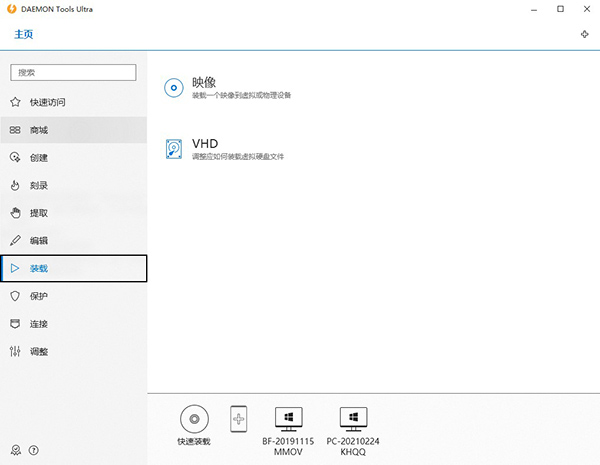Open 调整 (Tune) settings sliders item
The image size is (600, 465).
click(39, 352)
